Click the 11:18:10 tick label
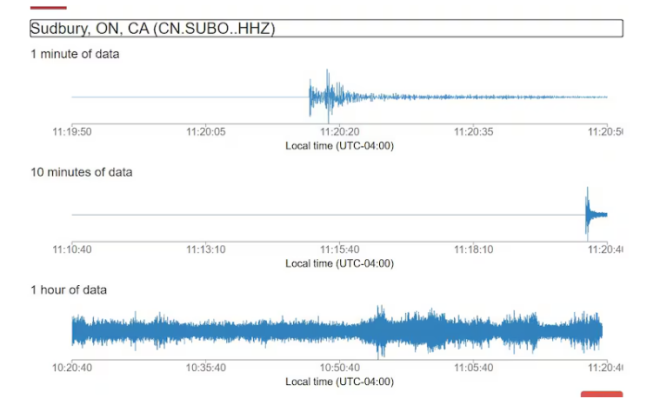The width and height of the screenshot is (660, 412). pyautogui.click(x=473, y=249)
